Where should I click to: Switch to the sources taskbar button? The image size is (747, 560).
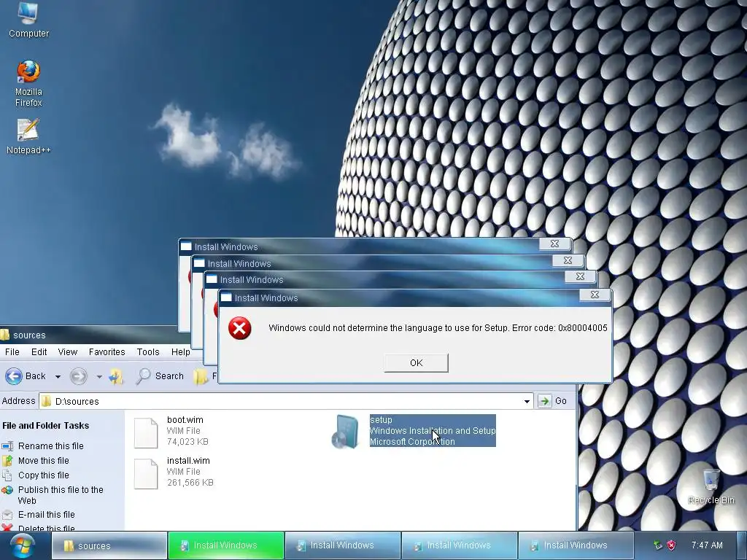(x=109, y=545)
